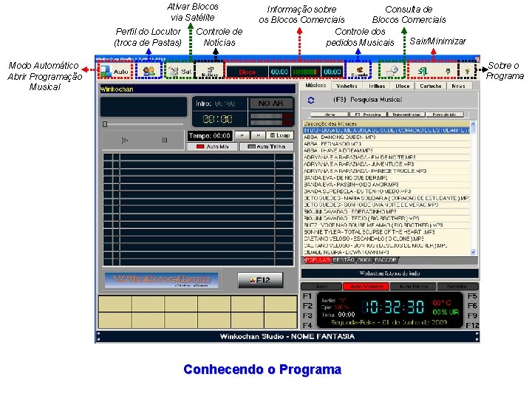Select the ROCK genre tab
This screenshot has width=532, height=399.
pos(365,260)
